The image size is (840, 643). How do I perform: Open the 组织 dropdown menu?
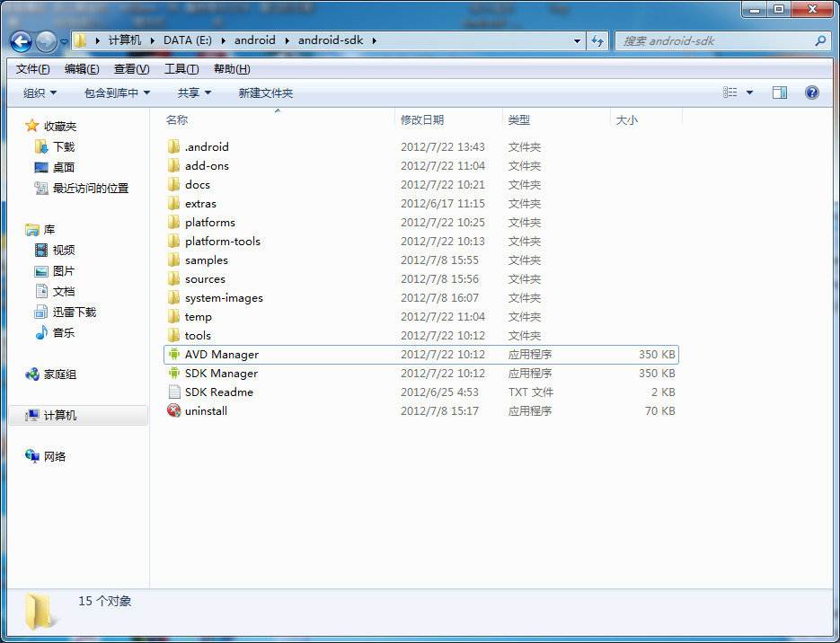click(34, 92)
